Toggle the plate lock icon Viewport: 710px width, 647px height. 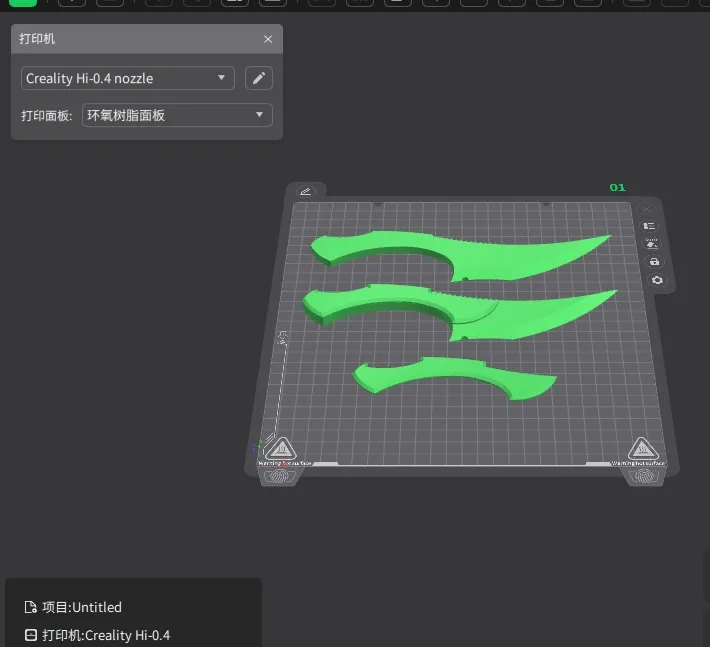654,261
